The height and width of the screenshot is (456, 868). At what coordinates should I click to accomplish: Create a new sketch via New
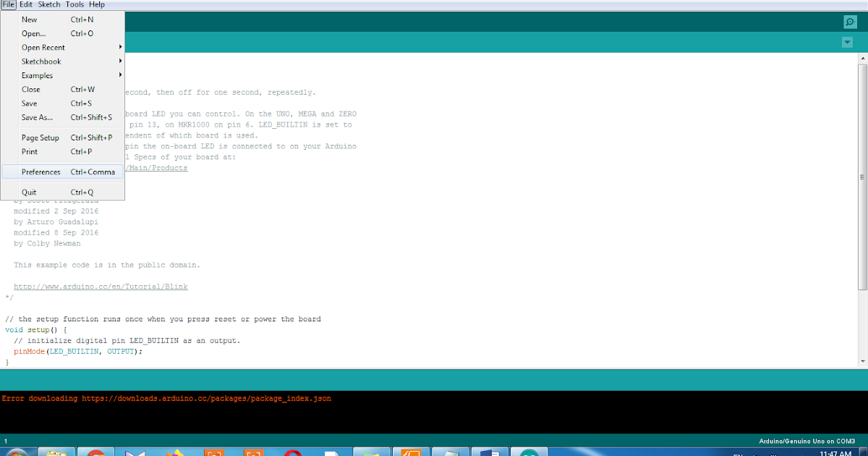pos(29,20)
